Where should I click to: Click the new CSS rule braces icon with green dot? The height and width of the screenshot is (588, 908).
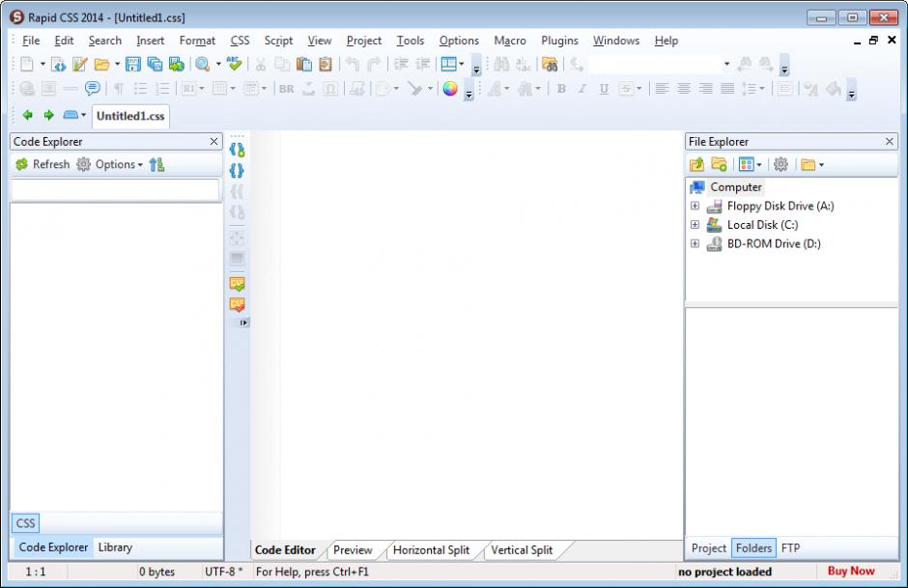[x=237, y=150]
